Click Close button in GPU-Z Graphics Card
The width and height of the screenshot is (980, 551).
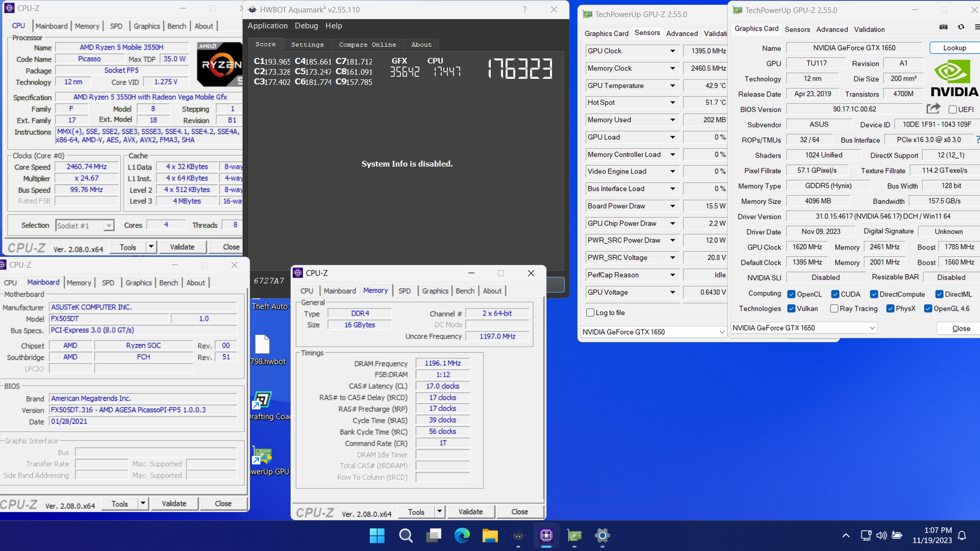tap(961, 329)
